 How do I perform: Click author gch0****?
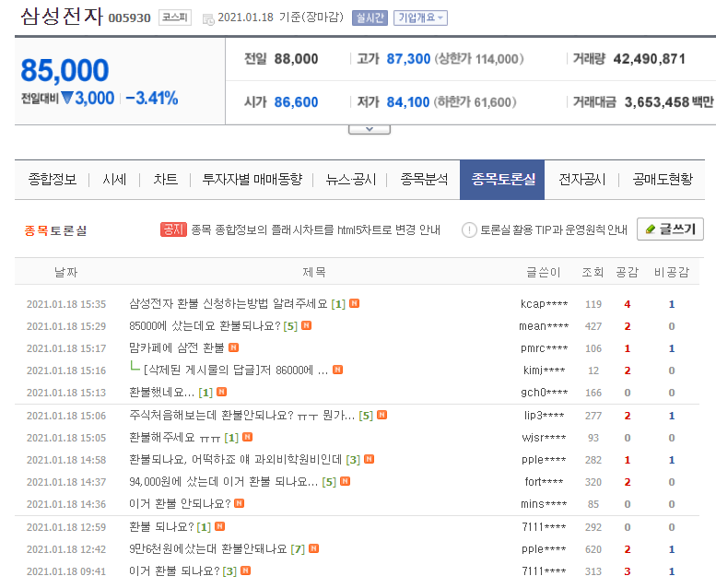(x=544, y=393)
